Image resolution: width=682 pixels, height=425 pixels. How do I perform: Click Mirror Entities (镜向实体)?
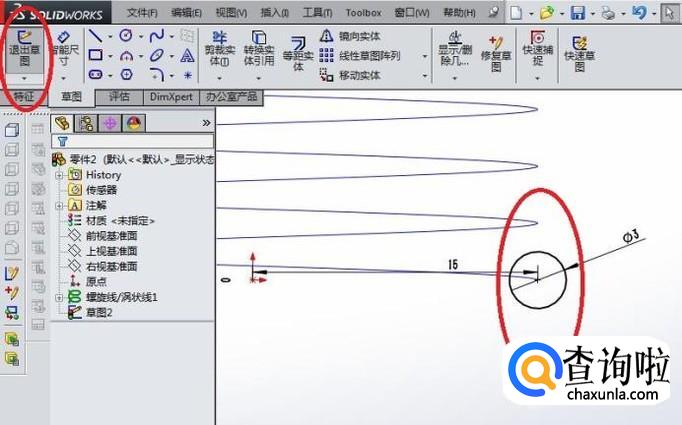pos(350,36)
